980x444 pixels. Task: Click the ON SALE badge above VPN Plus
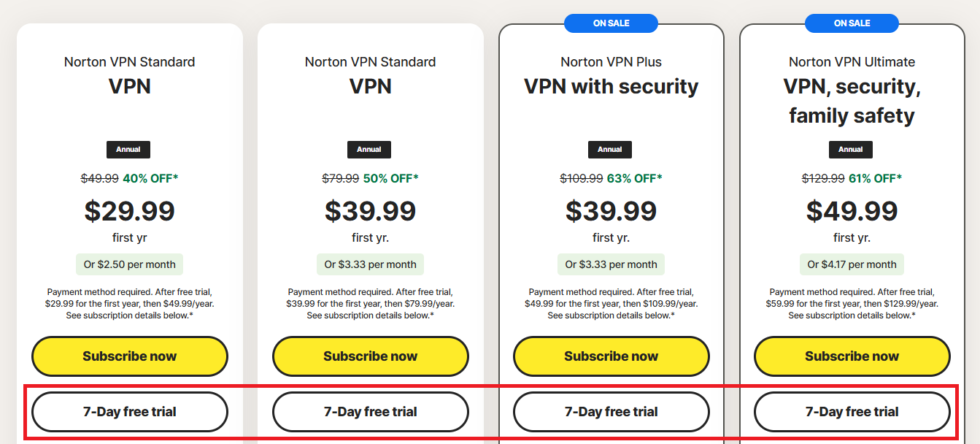click(x=611, y=23)
